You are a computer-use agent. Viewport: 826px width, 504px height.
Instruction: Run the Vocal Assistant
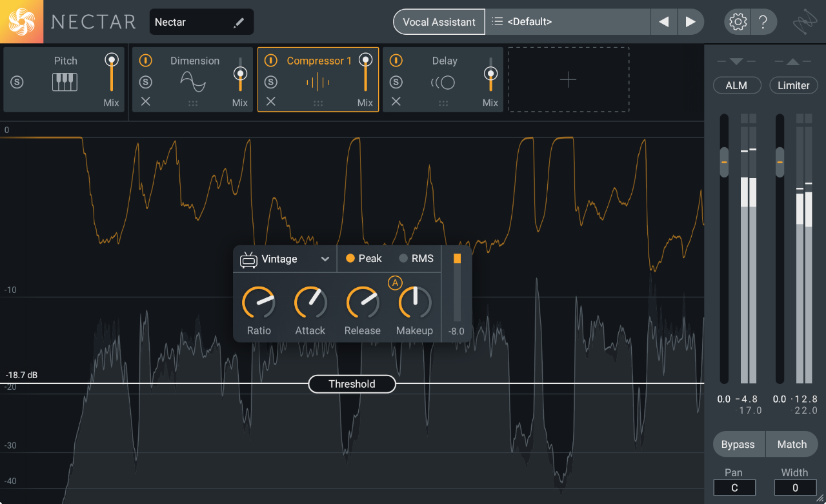(x=439, y=21)
